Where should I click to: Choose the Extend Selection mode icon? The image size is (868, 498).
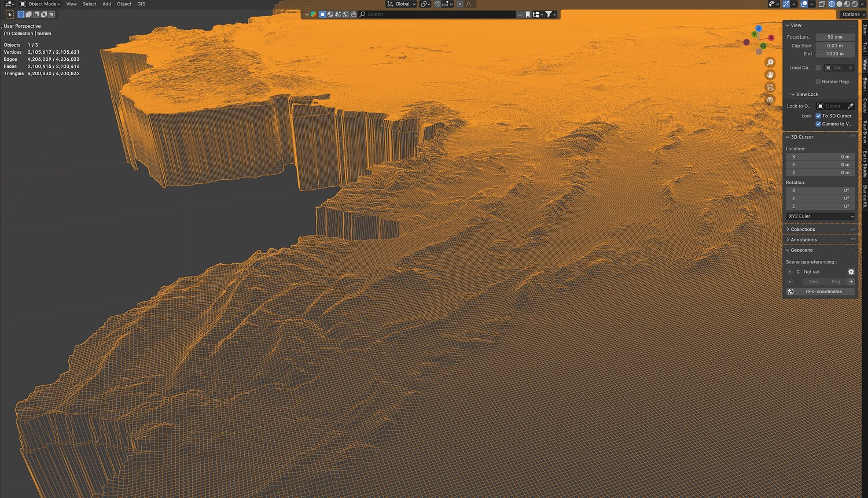(29, 14)
